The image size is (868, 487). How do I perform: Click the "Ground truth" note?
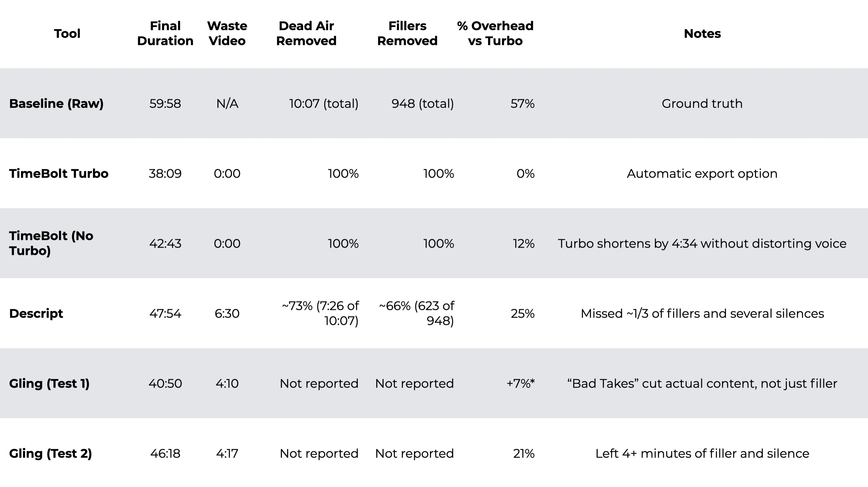[702, 104]
